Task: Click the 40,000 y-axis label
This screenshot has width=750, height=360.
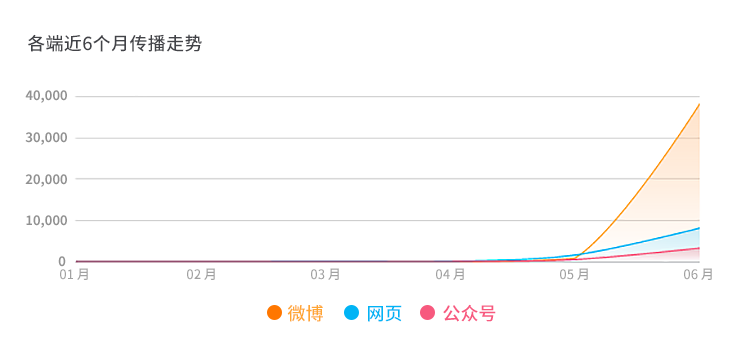Action: pyautogui.click(x=46, y=96)
